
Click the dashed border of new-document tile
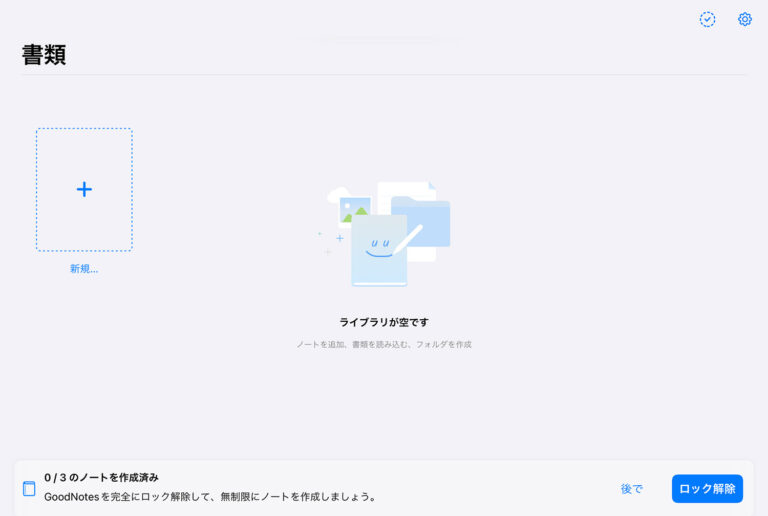click(x=37, y=189)
